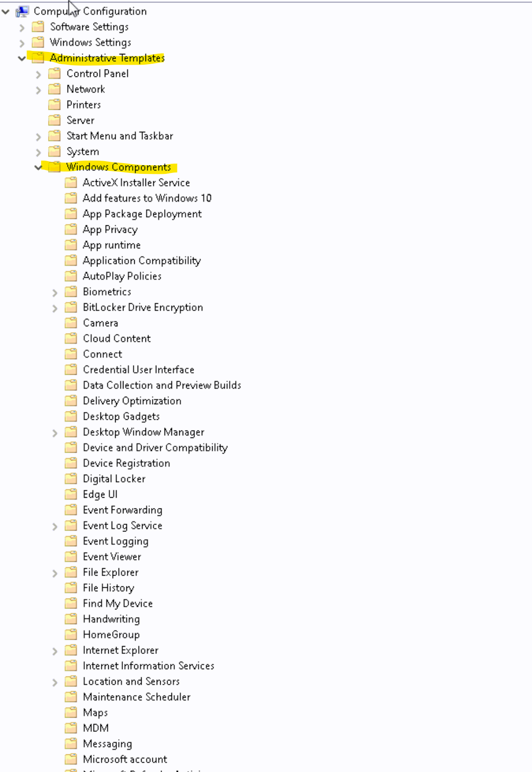Select the Delivery Optimization item
The width and height of the screenshot is (532, 772).
coord(132,401)
